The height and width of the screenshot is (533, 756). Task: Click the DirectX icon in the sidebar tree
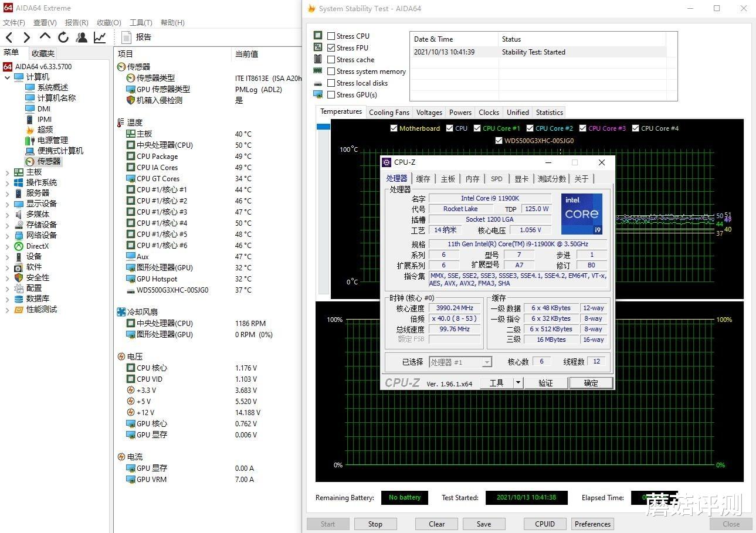[x=18, y=246]
